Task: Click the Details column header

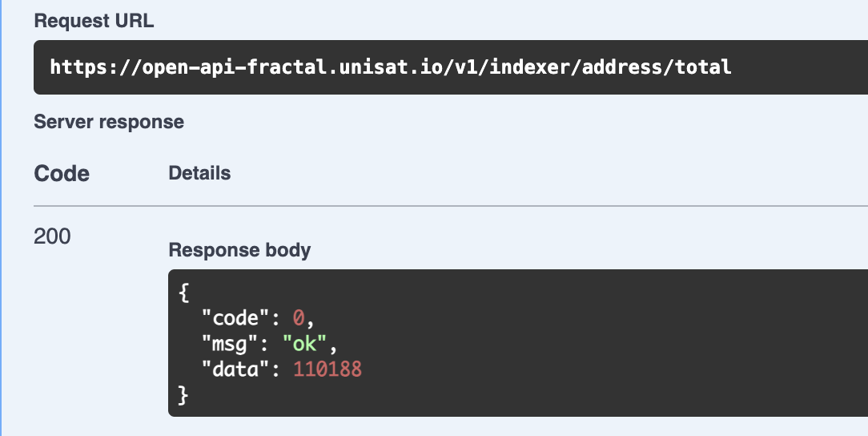Action: tap(199, 173)
